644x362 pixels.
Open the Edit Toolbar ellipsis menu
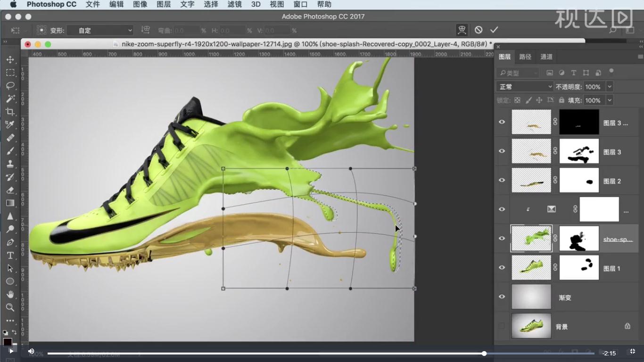[10, 321]
